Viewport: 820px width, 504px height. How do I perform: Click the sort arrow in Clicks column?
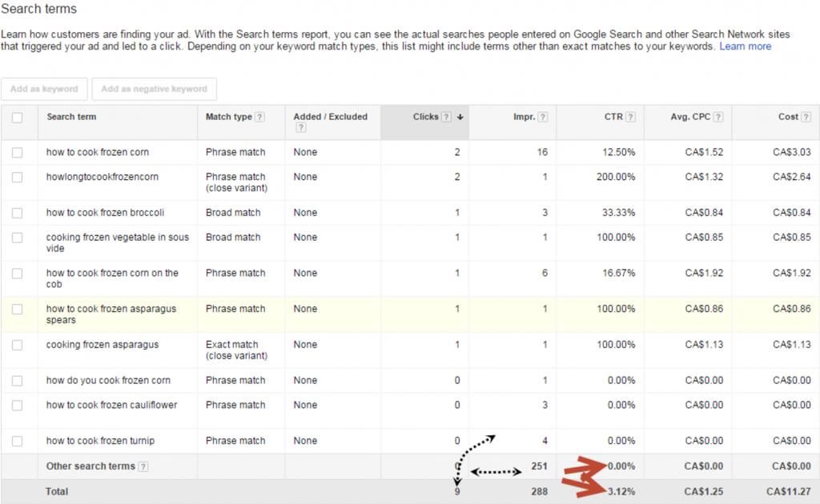click(460, 117)
